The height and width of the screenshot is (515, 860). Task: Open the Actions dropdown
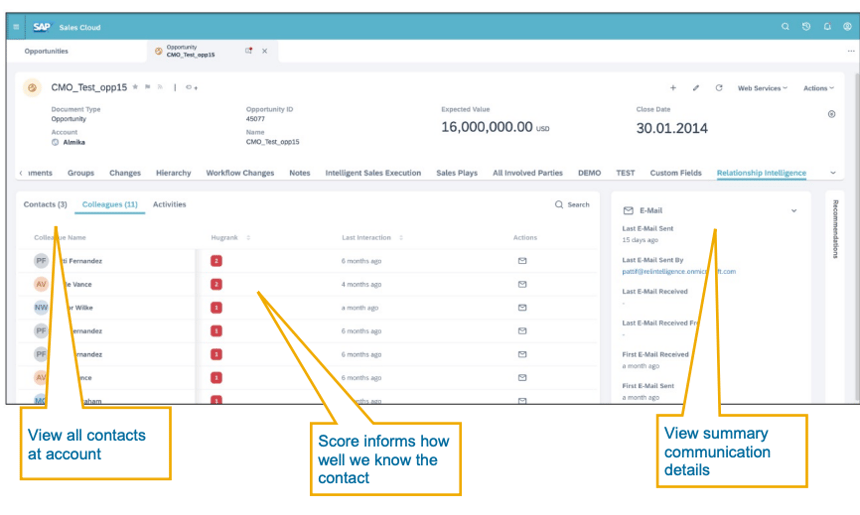click(x=818, y=88)
